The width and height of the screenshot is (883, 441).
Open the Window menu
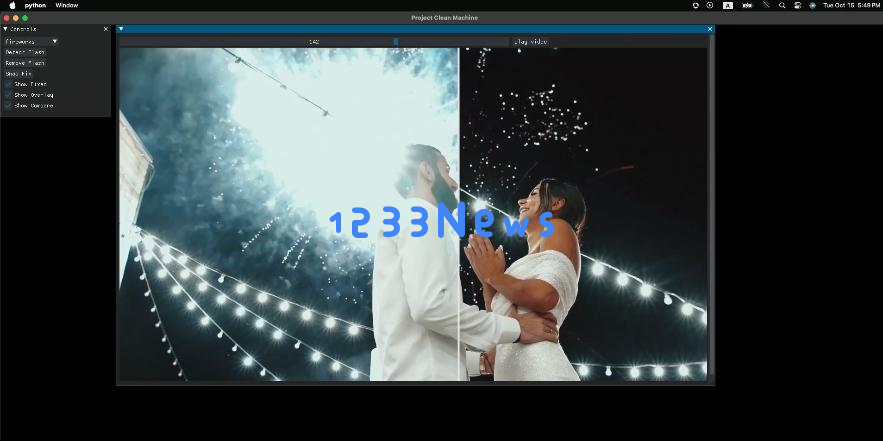pyautogui.click(x=66, y=5)
